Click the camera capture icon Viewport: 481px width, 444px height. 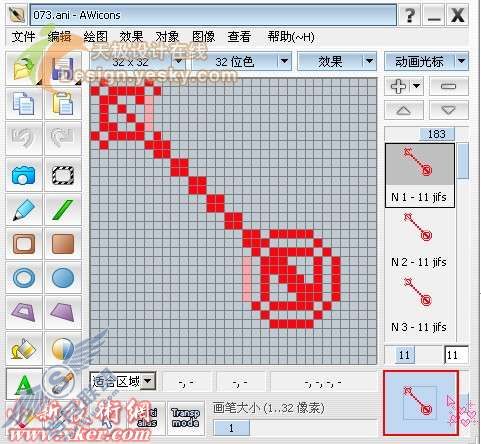tap(24, 175)
